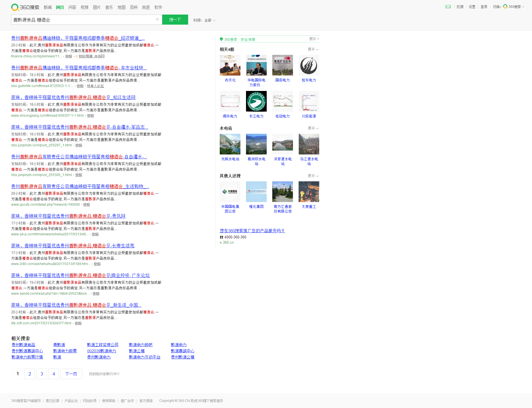532x408 pixels.
Task: Open 赤天化 stock thumbnail
Action: click(x=230, y=65)
